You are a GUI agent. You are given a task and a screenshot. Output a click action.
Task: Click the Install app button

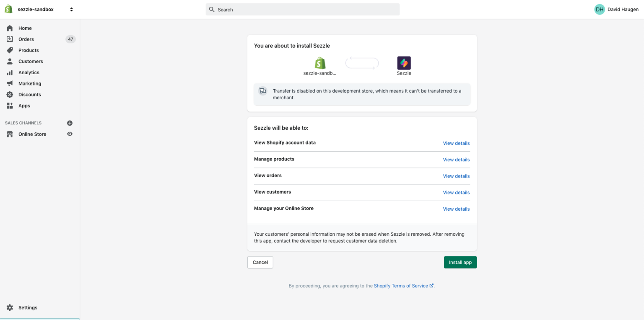[460, 262]
